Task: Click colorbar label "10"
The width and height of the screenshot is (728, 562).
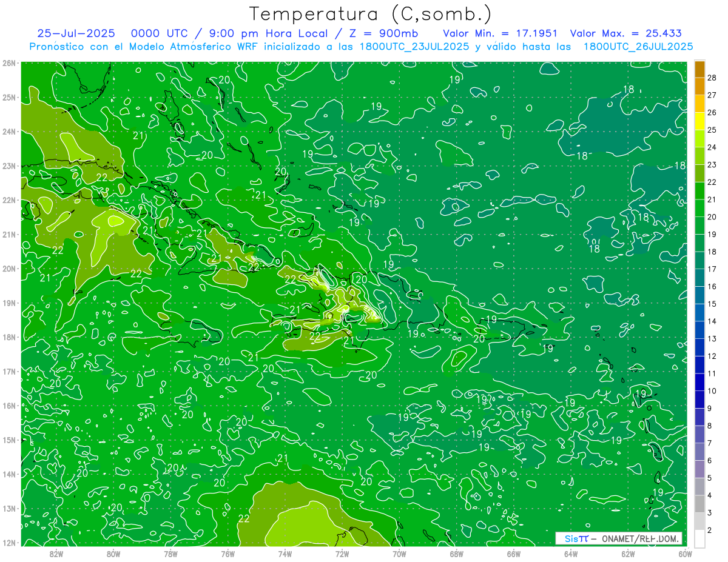Action: [x=712, y=391]
